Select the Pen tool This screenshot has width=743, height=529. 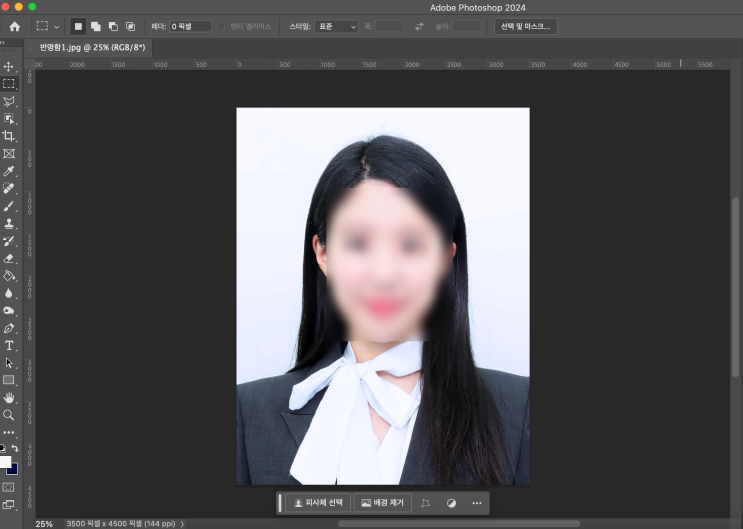coord(9,328)
